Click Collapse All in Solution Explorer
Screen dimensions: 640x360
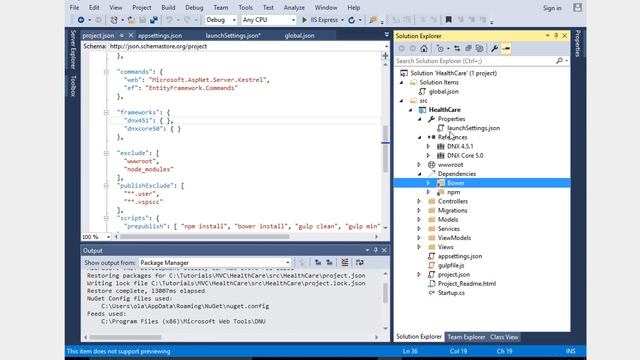tap(468, 49)
